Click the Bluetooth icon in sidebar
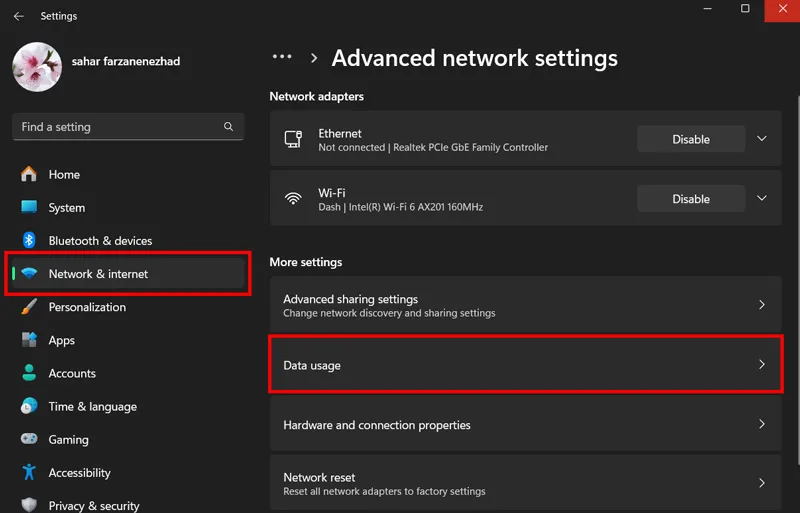 [x=29, y=240]
